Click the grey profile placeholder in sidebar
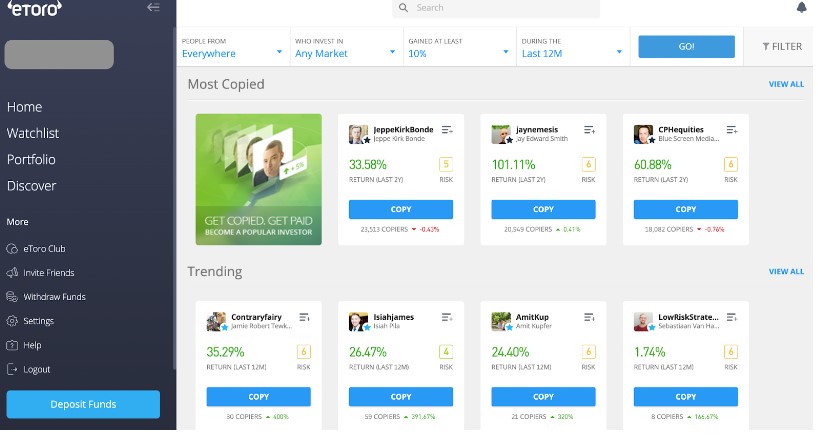 click(x=59, y=54)
